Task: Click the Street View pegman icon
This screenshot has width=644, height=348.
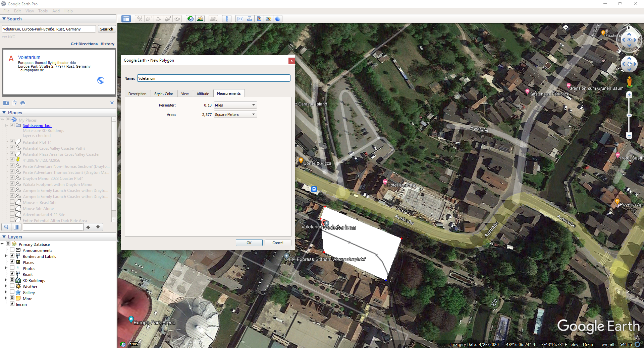Action: coord(629,82)
